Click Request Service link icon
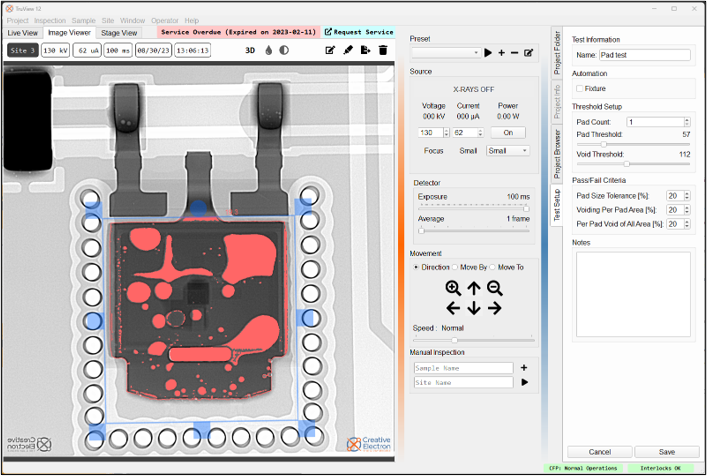 [x=328, y=32]
